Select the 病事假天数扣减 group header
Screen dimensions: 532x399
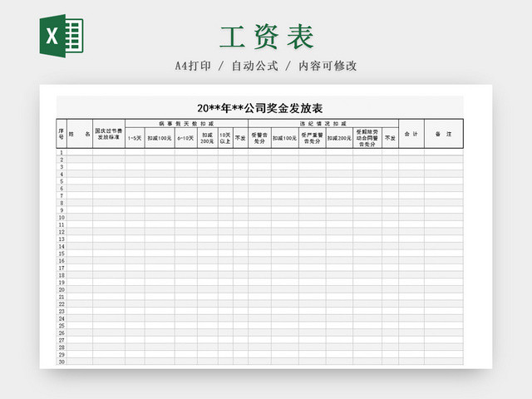(186, 124)
